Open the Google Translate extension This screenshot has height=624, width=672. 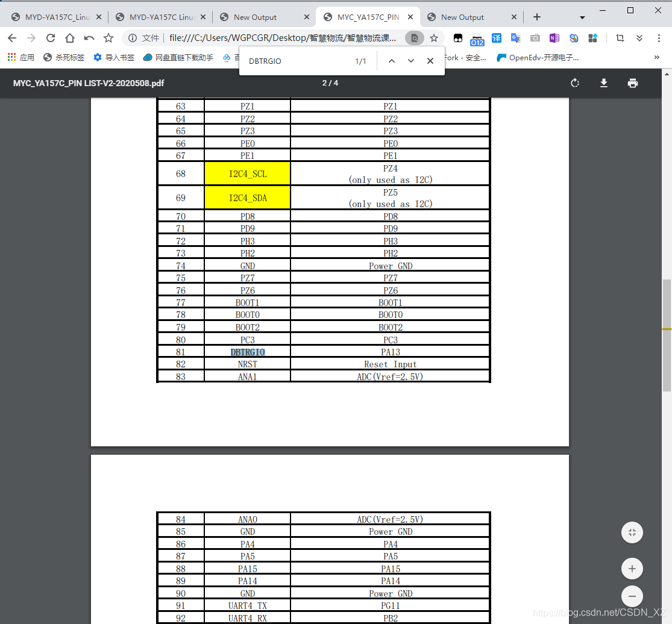(x=515, y=38)
